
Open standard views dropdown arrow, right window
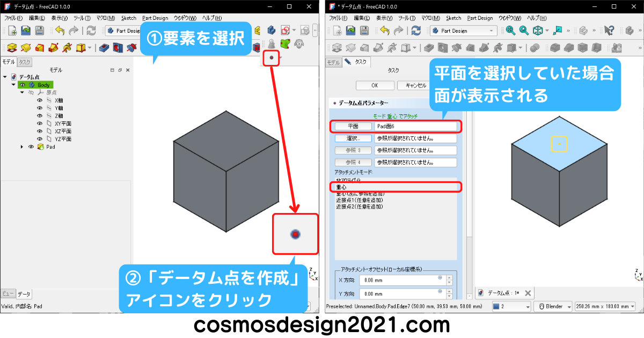pyautogui.click(x=547, y=31)
